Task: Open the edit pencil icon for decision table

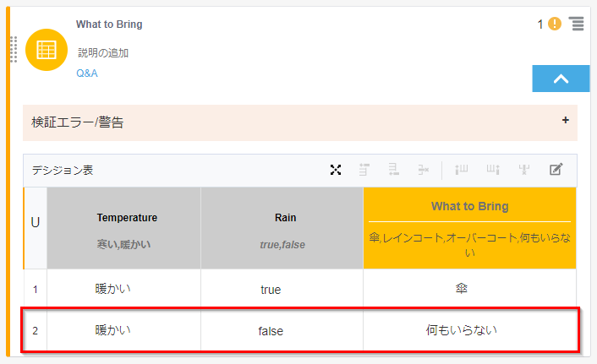Action: pos(556,170)
